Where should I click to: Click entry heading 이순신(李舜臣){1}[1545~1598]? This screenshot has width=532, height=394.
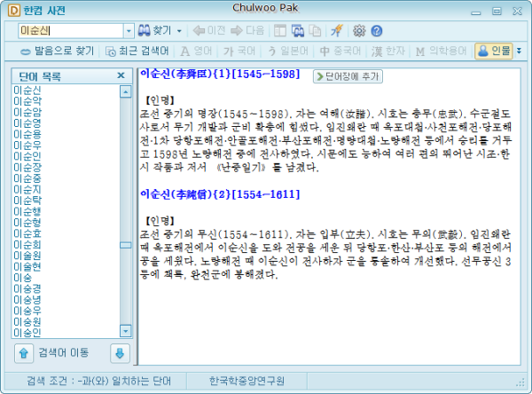point(220,74)
